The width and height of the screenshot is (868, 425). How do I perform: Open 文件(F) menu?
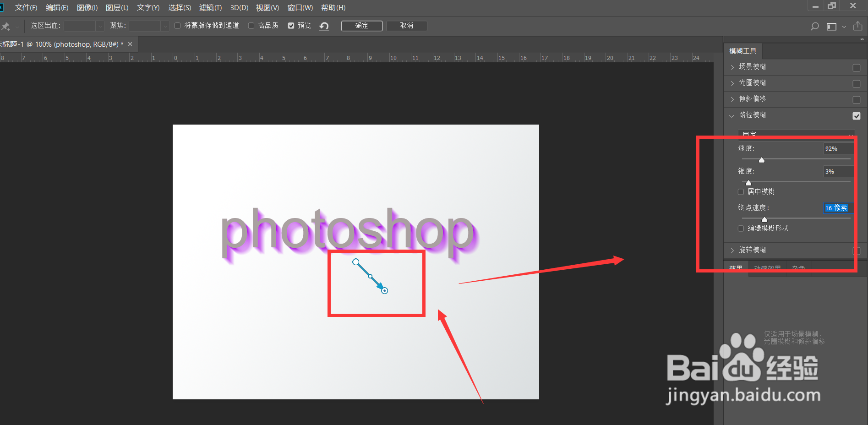click(26, 8)
